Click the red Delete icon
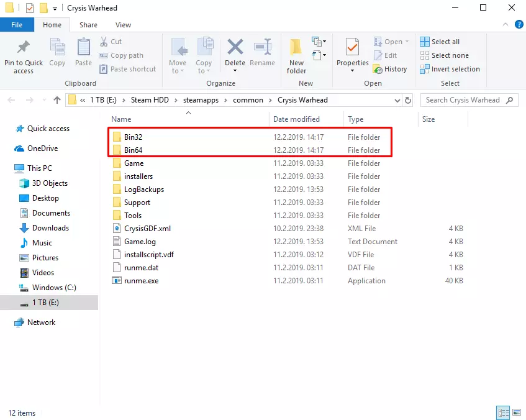Viewport: 526px width, 420px height. coord(235,47)
